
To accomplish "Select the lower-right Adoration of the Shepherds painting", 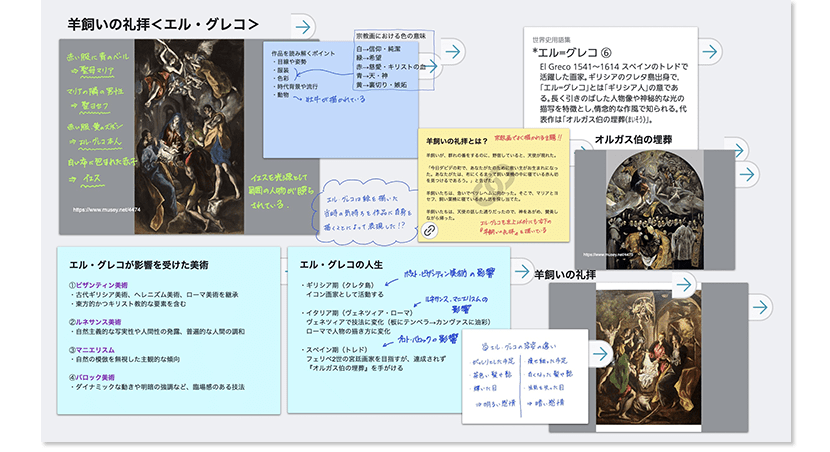I will click(648, 357).
